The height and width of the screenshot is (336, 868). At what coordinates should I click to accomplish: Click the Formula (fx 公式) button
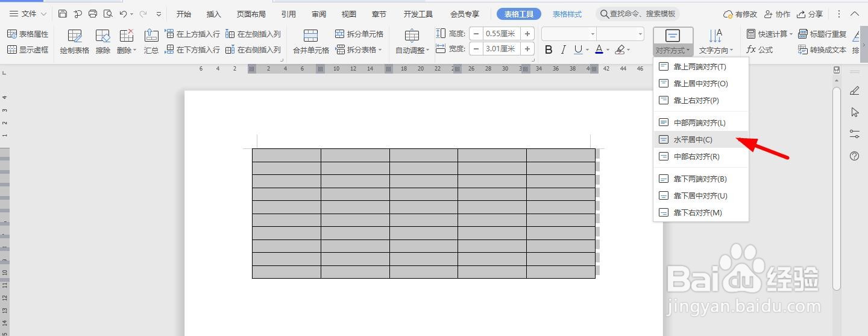point(759,50)
